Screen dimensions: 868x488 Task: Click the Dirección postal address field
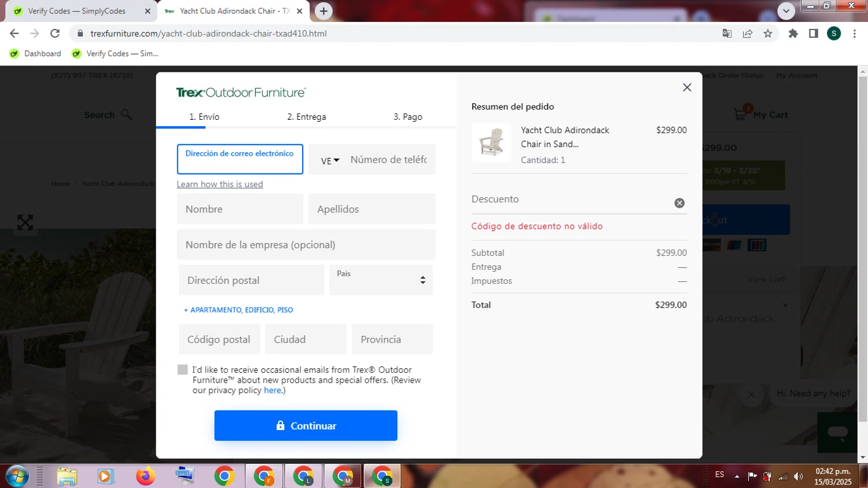coord(251,280)
